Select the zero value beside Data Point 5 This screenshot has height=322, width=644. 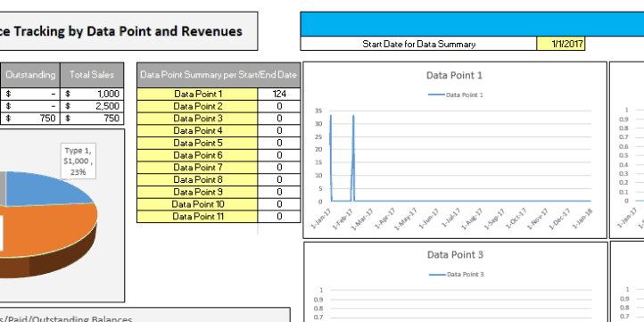click(x=279, y=143)
